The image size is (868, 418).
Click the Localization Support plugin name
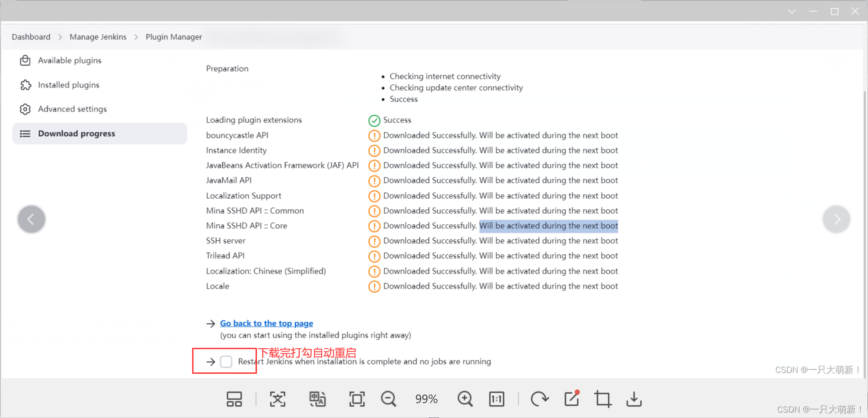pyautogui.click(x=244, y=196)
